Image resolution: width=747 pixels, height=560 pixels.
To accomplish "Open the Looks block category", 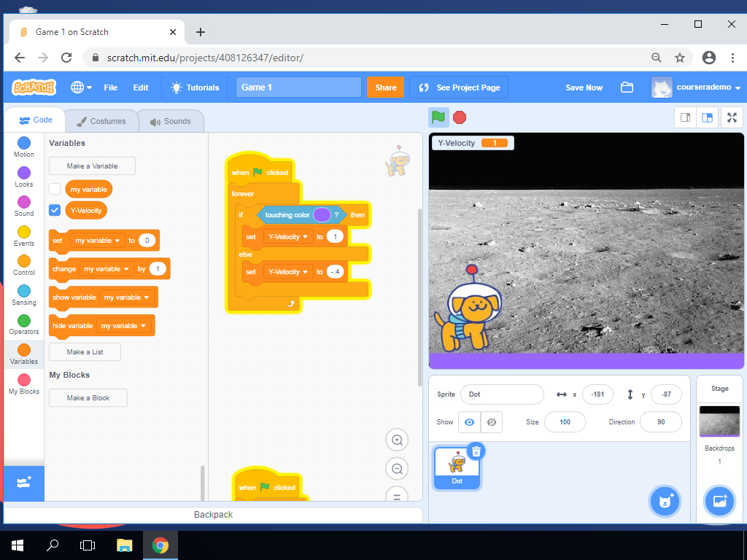I will click(x=24, y=176).
